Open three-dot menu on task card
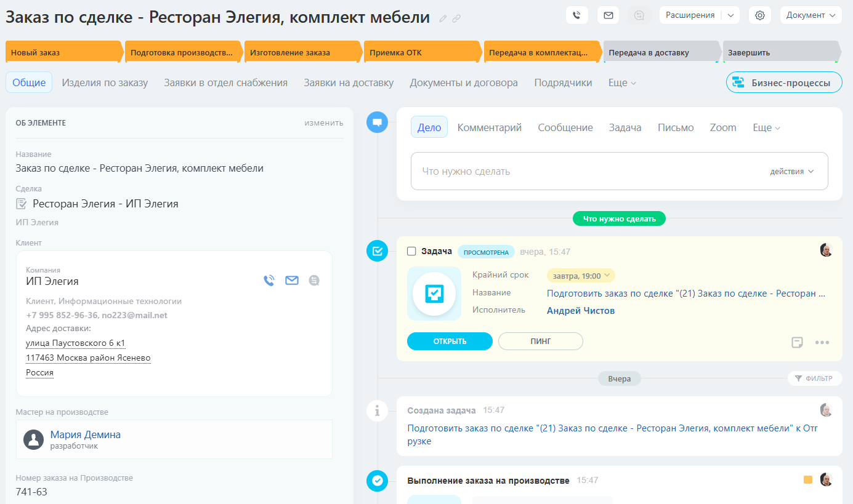This screenshot has width=853, height=504. (x=822, y=342)
